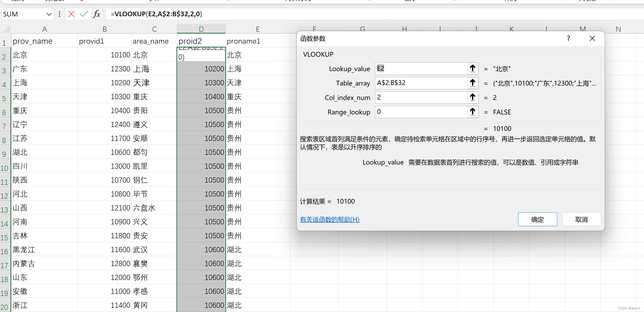Click the green checkmark to confirm the formula
Screen dimensions: 644x312
(84, 14)
